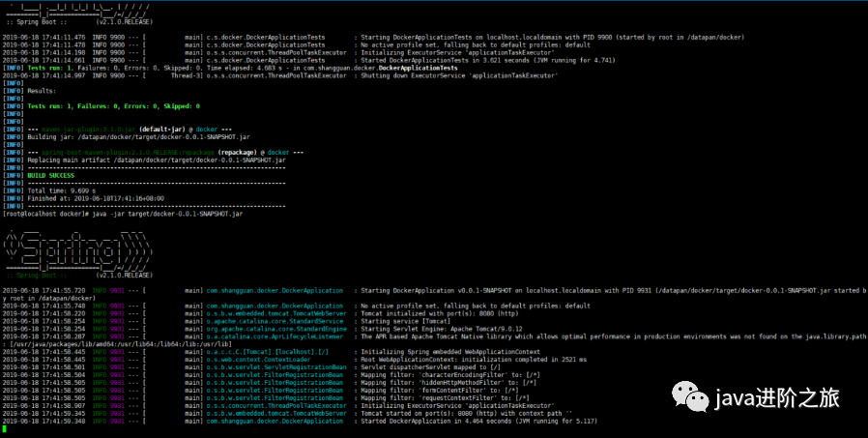Viewport: 868px width, 438px height.
Task: Click 'Starting DockerApplicationTests on localhost.localdomain' message
Action: [x=553, y=37]
